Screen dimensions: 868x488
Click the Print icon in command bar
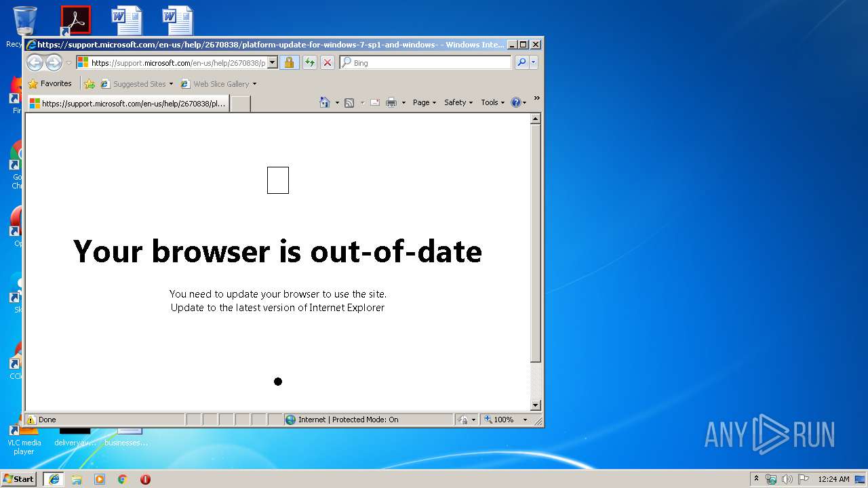[x=391, y=102]
